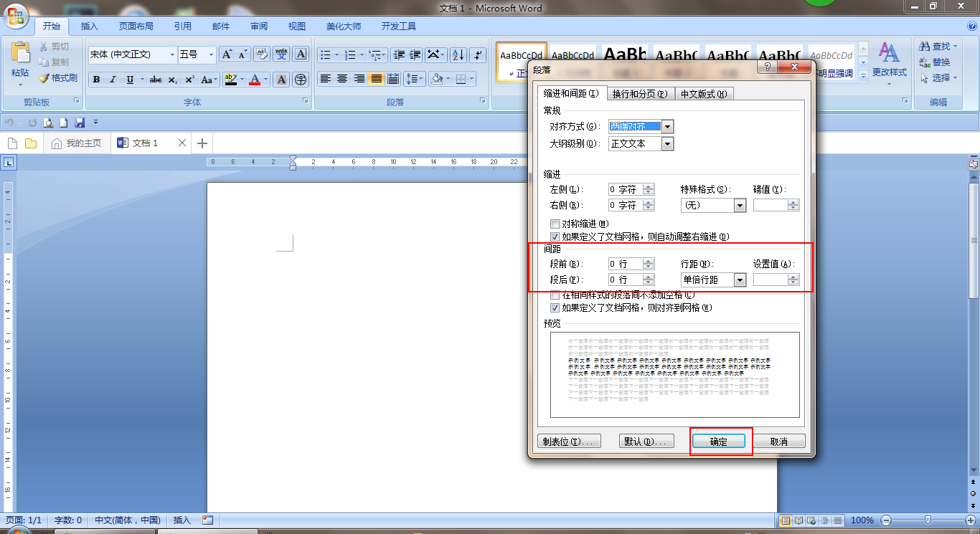Open the 行距 line spacing dropdown
This screenshot has width=980, height=534.
coord(740,280)
